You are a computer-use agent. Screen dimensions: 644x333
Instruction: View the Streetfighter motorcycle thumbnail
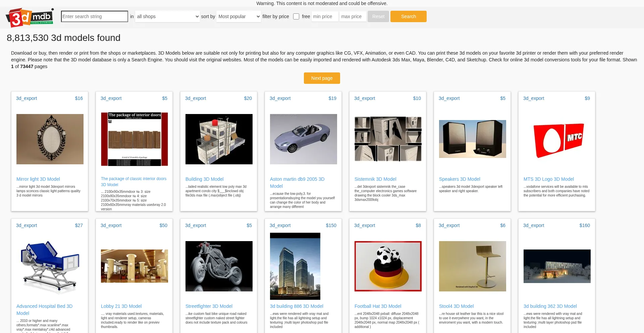(219, 266)
